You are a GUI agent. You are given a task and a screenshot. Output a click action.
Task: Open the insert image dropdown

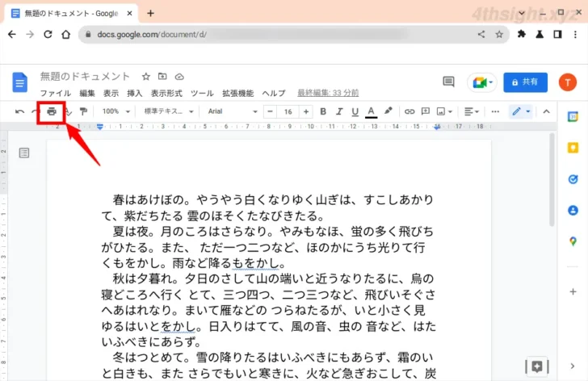coord(444,111)
